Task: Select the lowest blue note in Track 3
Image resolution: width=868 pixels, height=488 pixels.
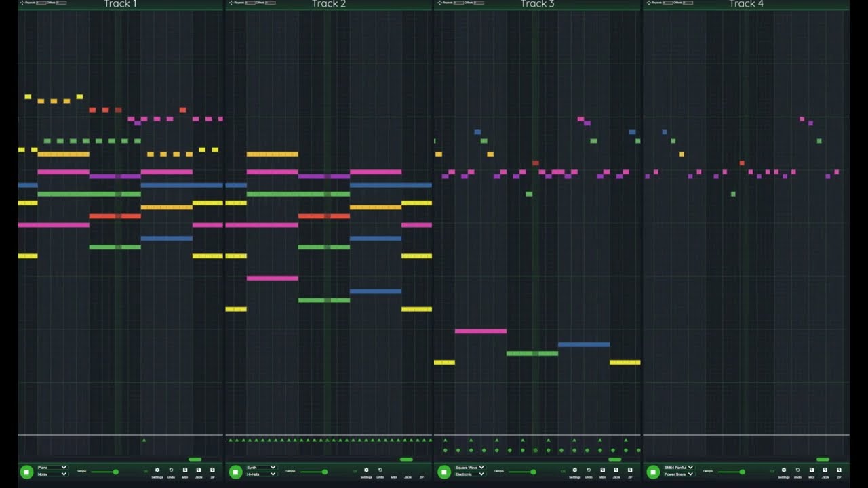Action: pyautogui.click(x=584, y=344)
